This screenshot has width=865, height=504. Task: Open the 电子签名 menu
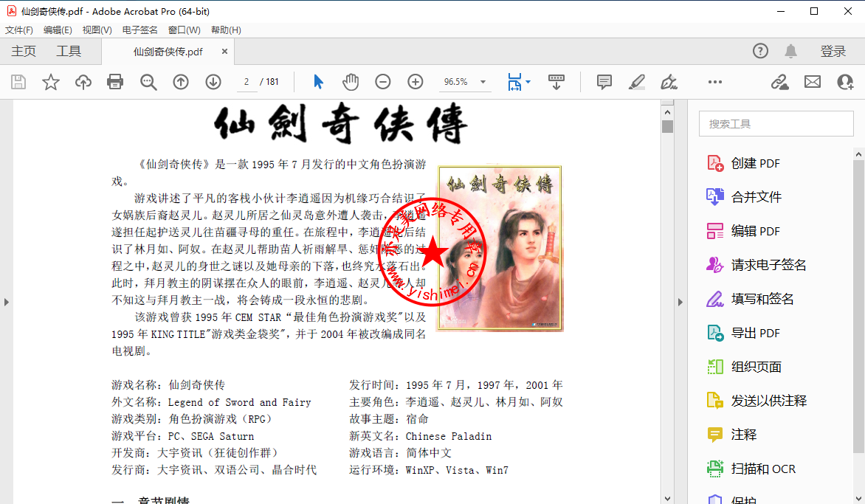(x=140, y=30)
